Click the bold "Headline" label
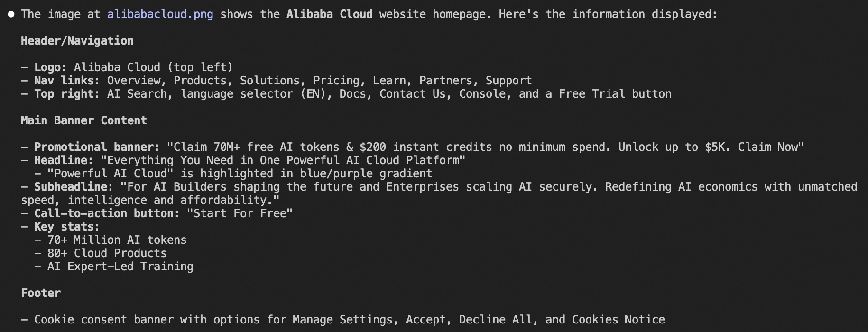The width and height of the screenshot is (868, 332). 60,160
